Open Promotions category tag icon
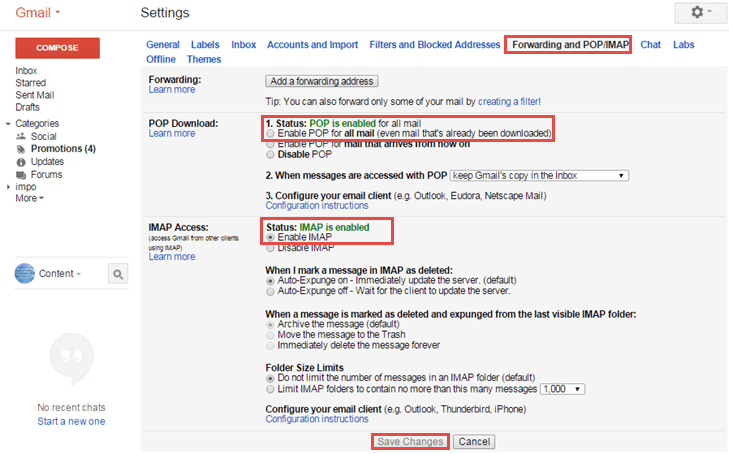This screenshot has height=454, width=729. 21,149
